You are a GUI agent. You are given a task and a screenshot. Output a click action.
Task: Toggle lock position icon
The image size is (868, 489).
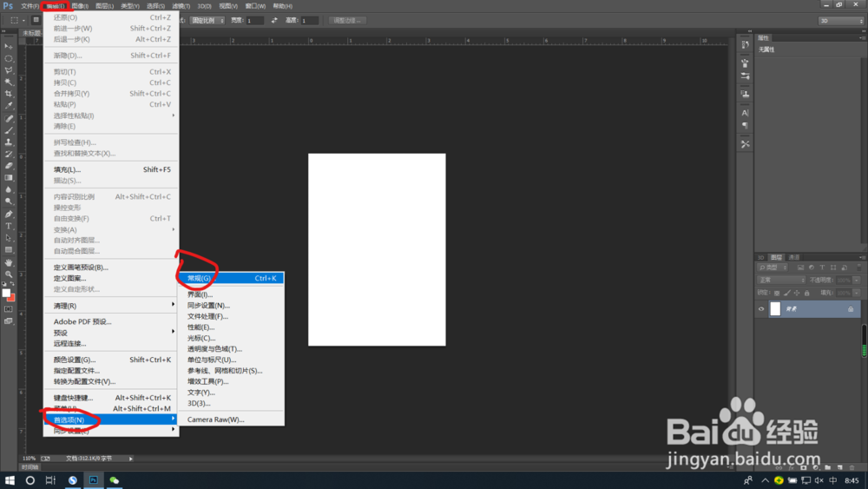click(x=797, y=293)
